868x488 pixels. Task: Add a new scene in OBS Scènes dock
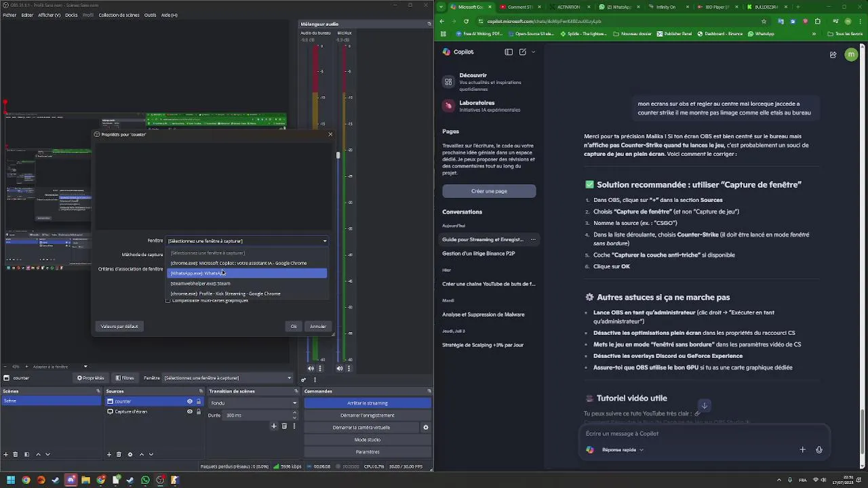click(x=5, y=454)
